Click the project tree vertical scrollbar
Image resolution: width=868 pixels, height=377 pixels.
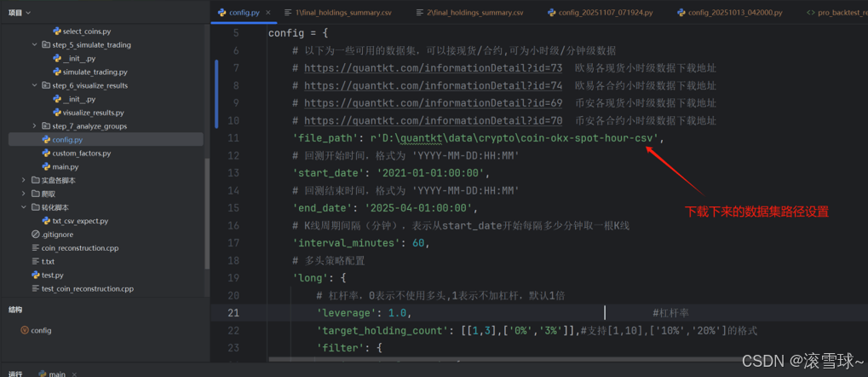tap(208, 213)
